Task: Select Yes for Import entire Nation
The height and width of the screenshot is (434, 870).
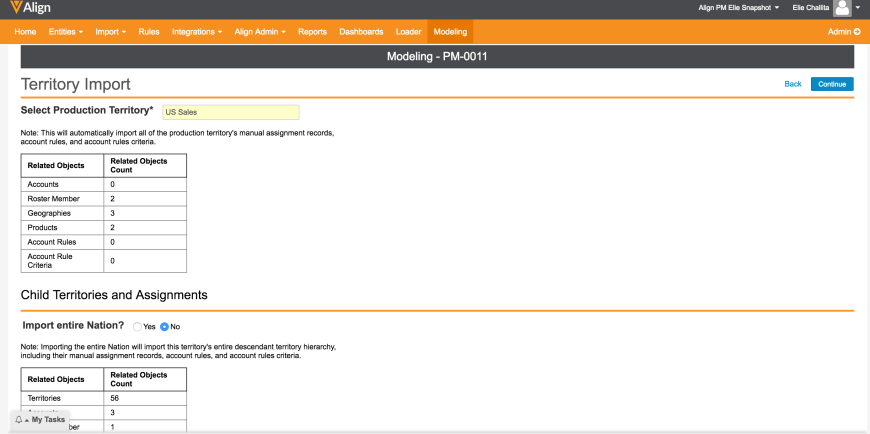Action: pos(138,327)
